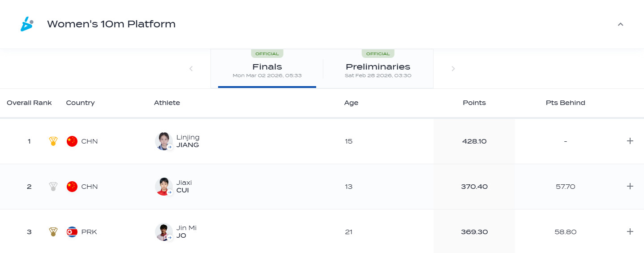The width and height of the screenshot is (644, 253).
Task: Open Jin Mi JO's athlete name link
Action: click(187, 232)
